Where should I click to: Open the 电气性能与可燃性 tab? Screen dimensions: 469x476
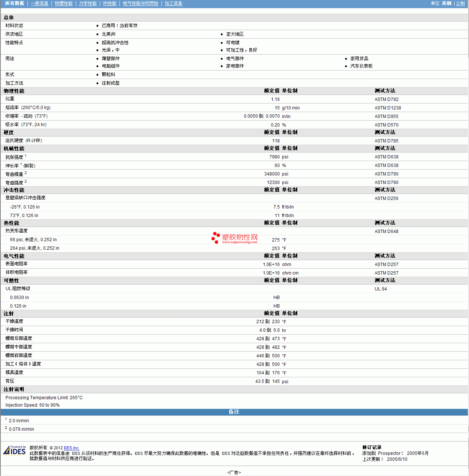140,3
